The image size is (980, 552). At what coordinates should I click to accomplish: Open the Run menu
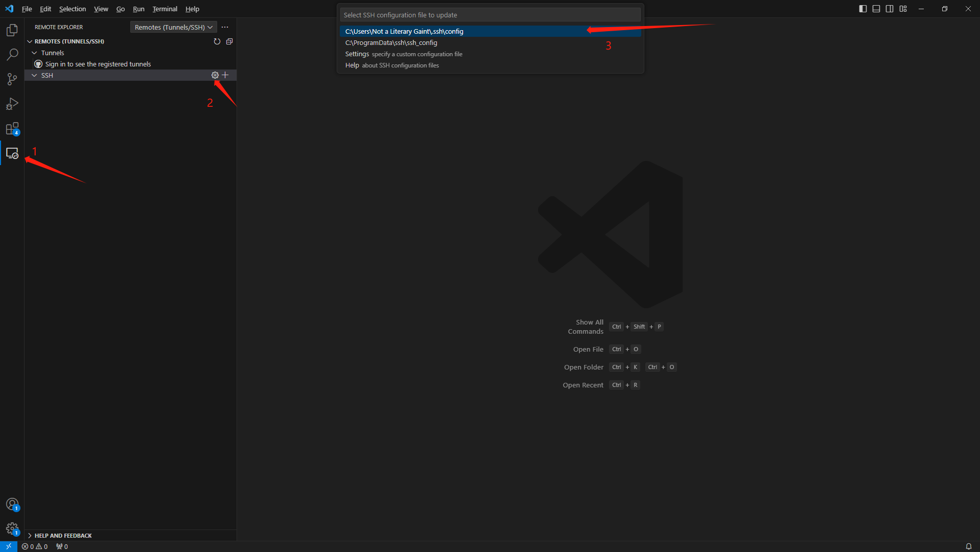coord(138,9)
